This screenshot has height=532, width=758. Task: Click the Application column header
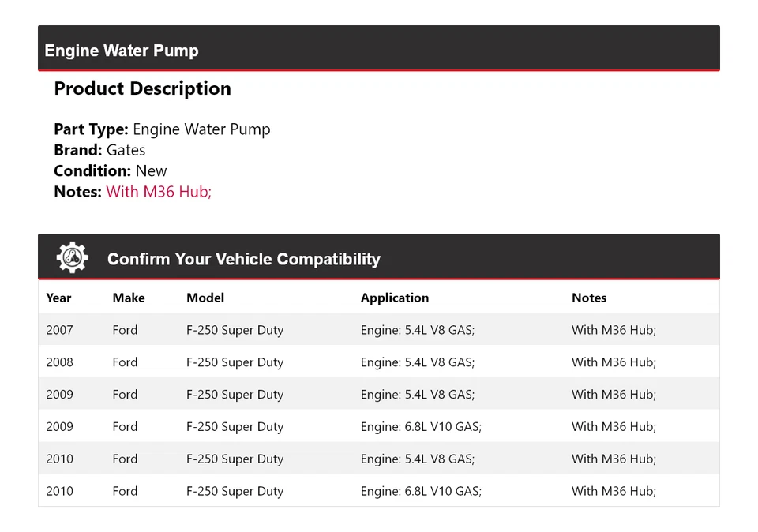tap(395, 298)
